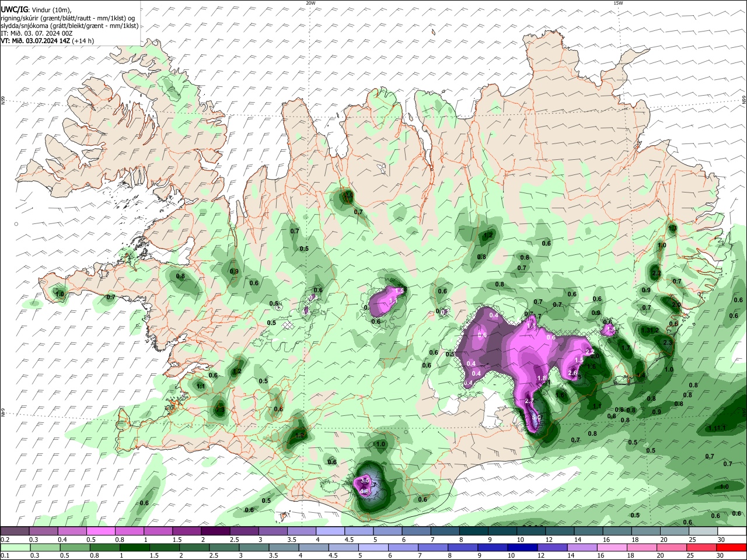This screenshot has width=747, height=560.
Task: Pick the bottom-row rain legend swatch labeled 3
Action: pyautogui.click(x=254, y=548)
